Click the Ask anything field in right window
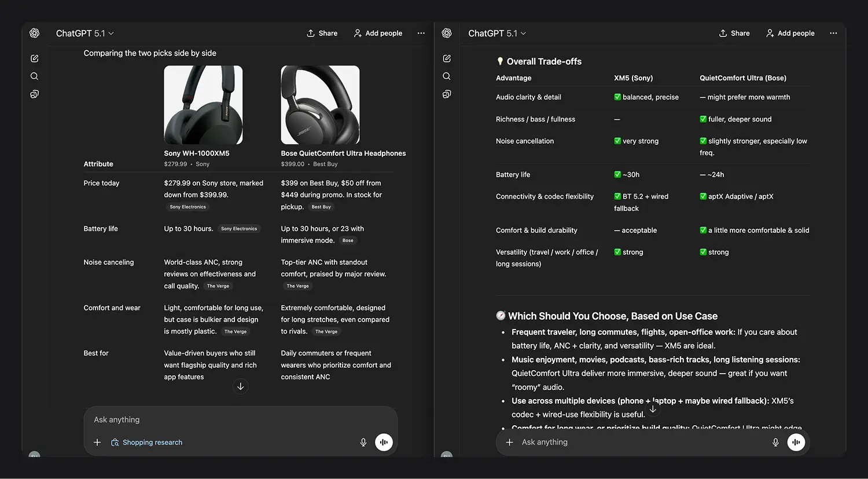Image resolution: width=868 pixels, height=479 pixels. coord(641,442)
